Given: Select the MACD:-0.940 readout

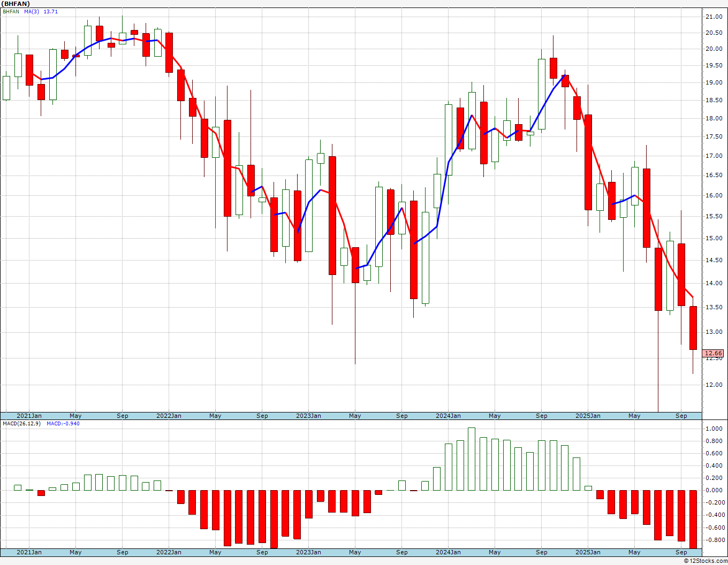Looking at the screenshot, I should pyautogui.click(x=63, y=424).
